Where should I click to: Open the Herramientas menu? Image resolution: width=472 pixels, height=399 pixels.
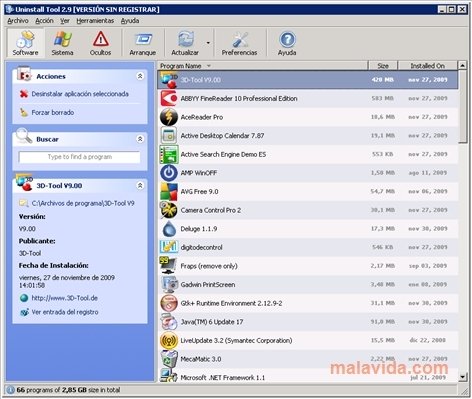click(x=95, y=21)
